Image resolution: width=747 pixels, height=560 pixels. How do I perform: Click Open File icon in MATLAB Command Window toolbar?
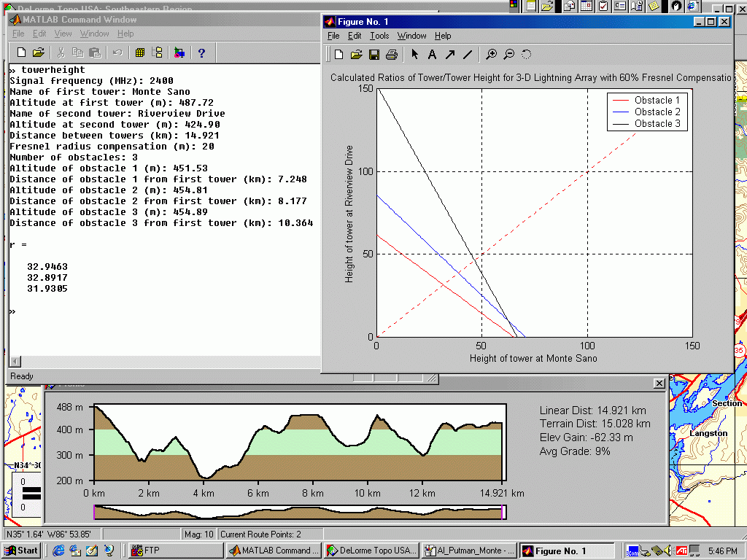click(x=39, y=52)
